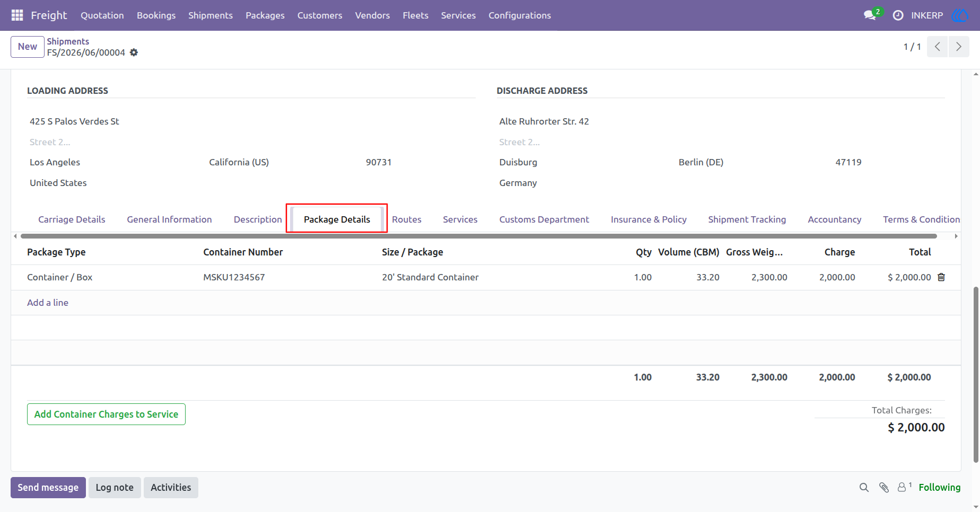Toggle the Following subscription status
This screenshot has width=980, height=512.
coord(939,488)
